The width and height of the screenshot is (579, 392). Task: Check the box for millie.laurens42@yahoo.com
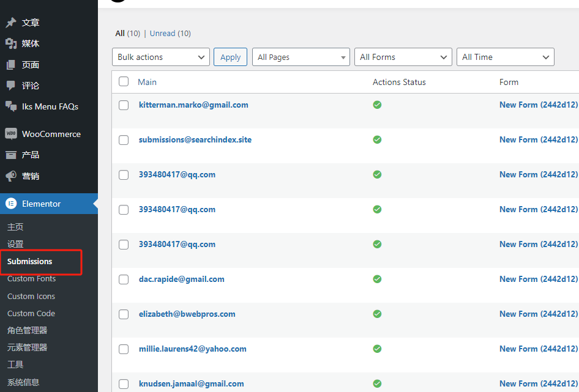pos(124,349)
